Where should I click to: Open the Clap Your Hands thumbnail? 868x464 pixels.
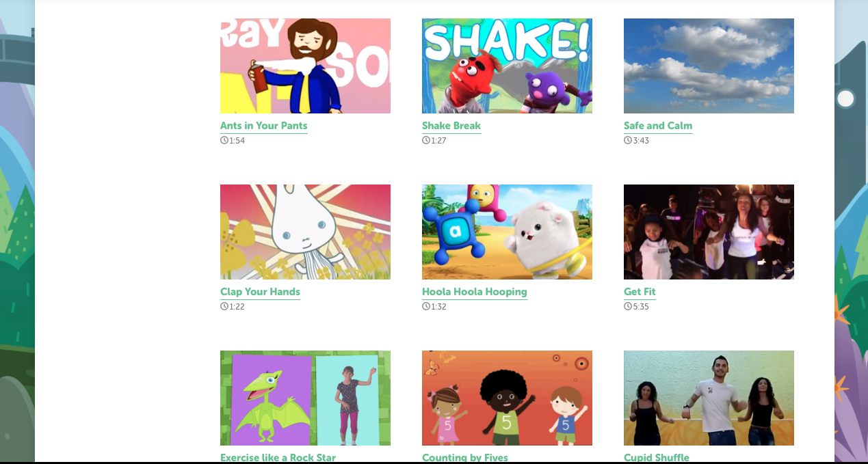[x=305, y=232]
